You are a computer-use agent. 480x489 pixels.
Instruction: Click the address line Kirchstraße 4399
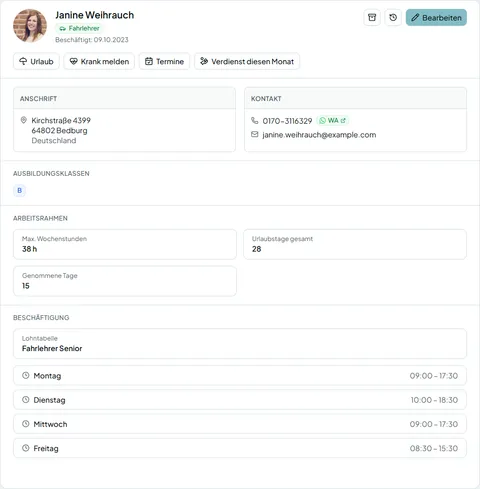[61, 120]
